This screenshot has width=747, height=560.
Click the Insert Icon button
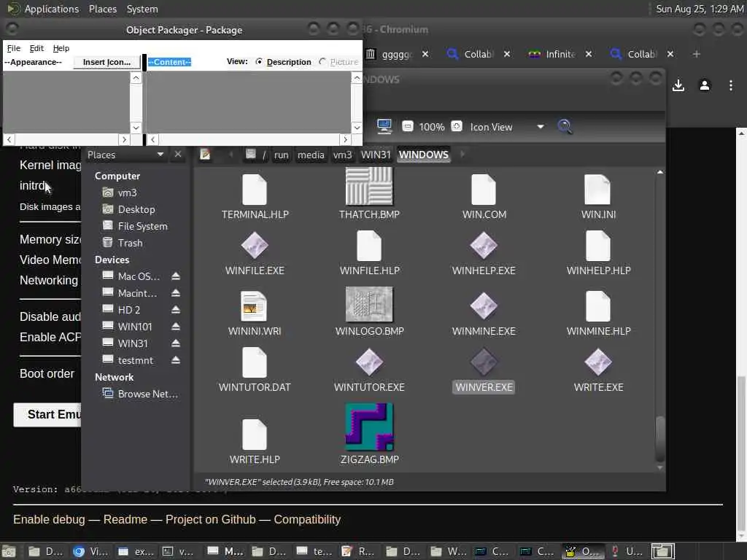click(x=107, y=62)
